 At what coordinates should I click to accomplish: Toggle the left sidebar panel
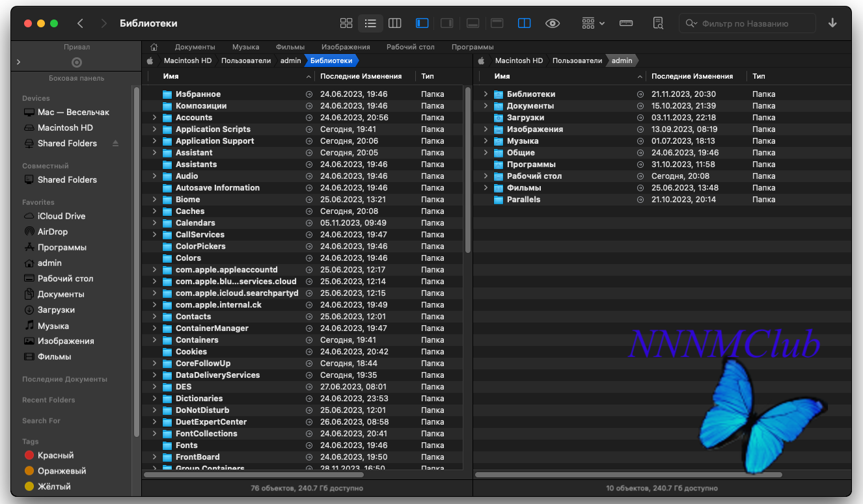[422, 23]
